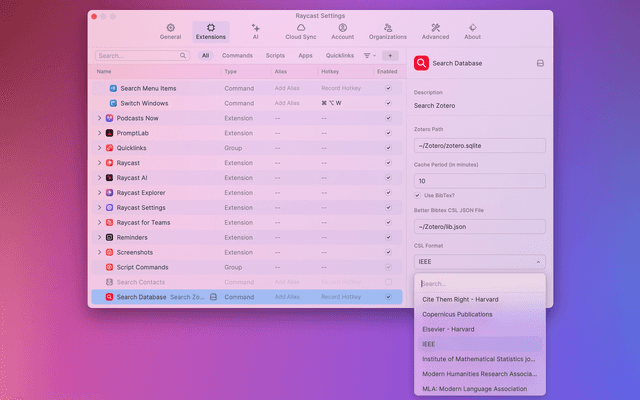
Task: Click the Zotero Path input field
Action: point(480,146)
